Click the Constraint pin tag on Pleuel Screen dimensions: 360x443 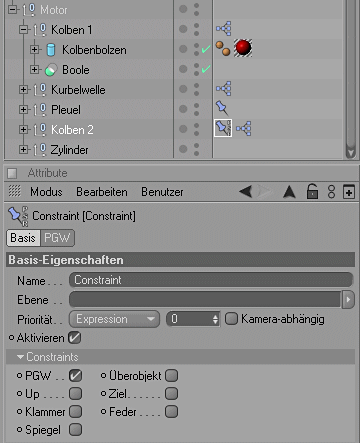pyautogui.click(x=222, y=108)
